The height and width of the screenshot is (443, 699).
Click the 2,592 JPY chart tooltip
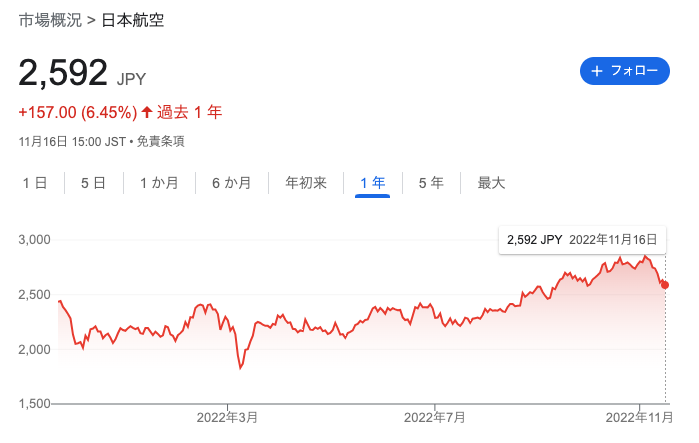pyautogui.click(x=582, y=240)
